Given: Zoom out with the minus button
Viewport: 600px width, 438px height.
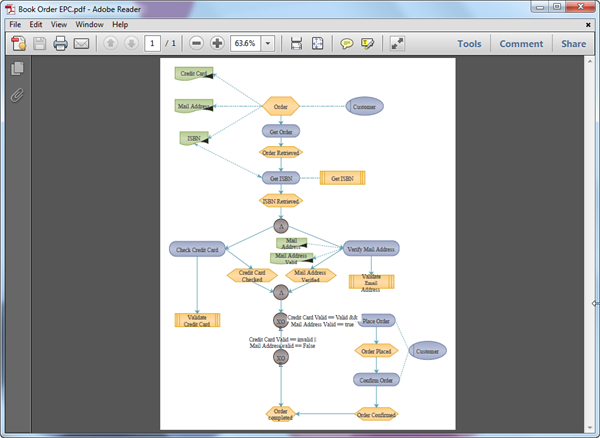Looking at the screenshot, I should point(195,44).
